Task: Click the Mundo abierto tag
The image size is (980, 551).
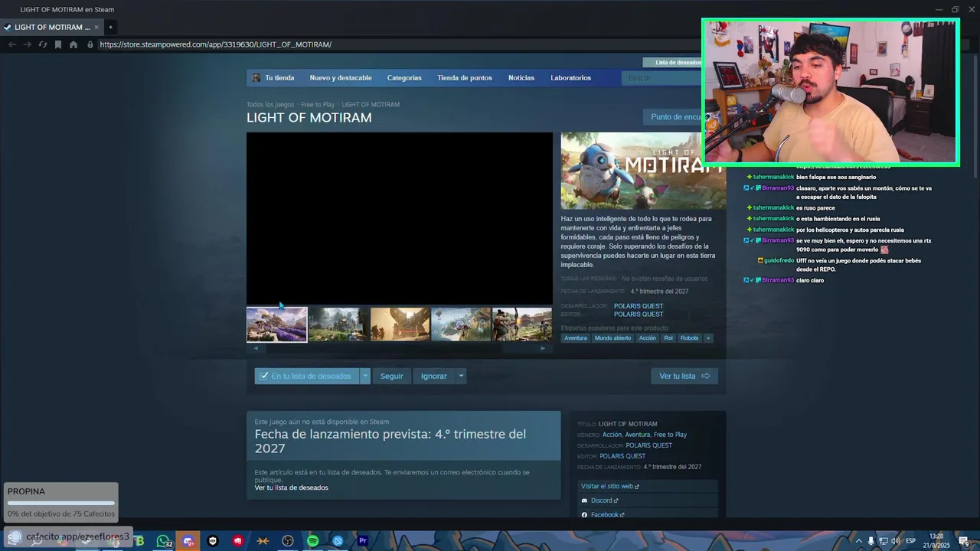Action: pos(612,338)
